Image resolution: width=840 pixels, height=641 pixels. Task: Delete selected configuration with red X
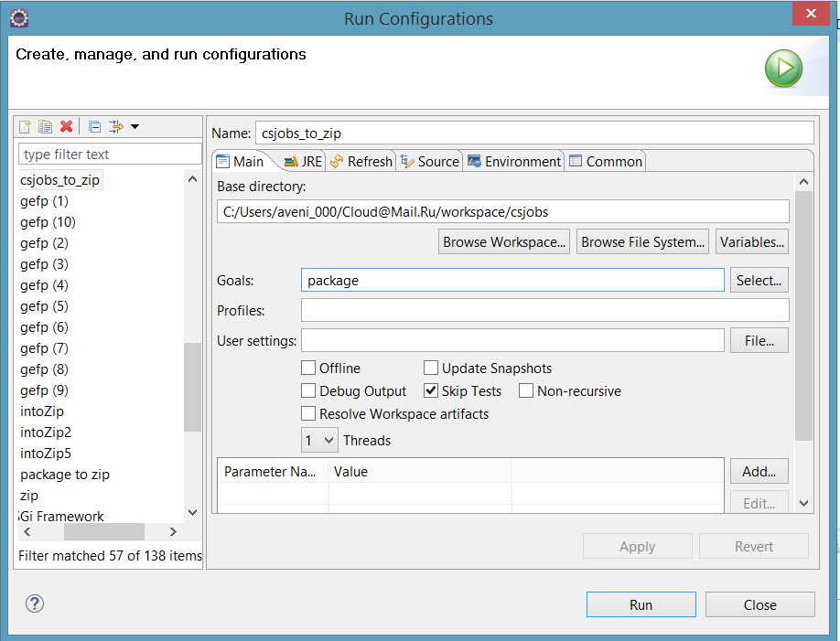(x=66, y=126)
